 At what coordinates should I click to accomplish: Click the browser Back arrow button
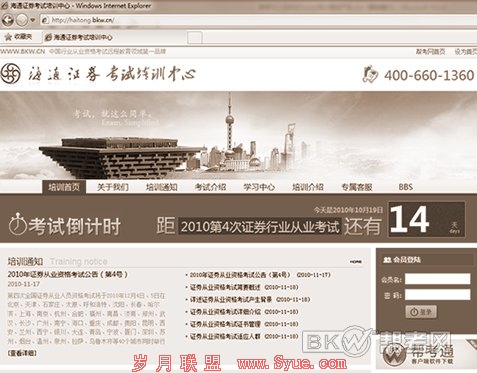7,20
